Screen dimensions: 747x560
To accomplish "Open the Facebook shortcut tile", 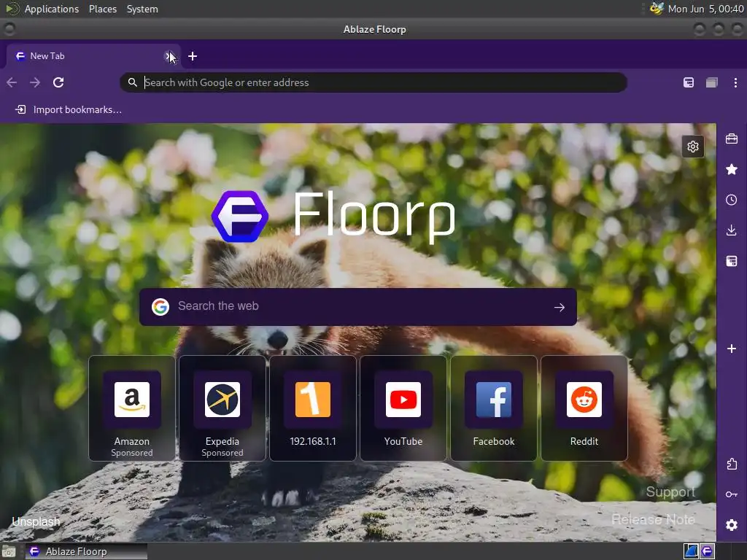I will click(x=494, y=408).
